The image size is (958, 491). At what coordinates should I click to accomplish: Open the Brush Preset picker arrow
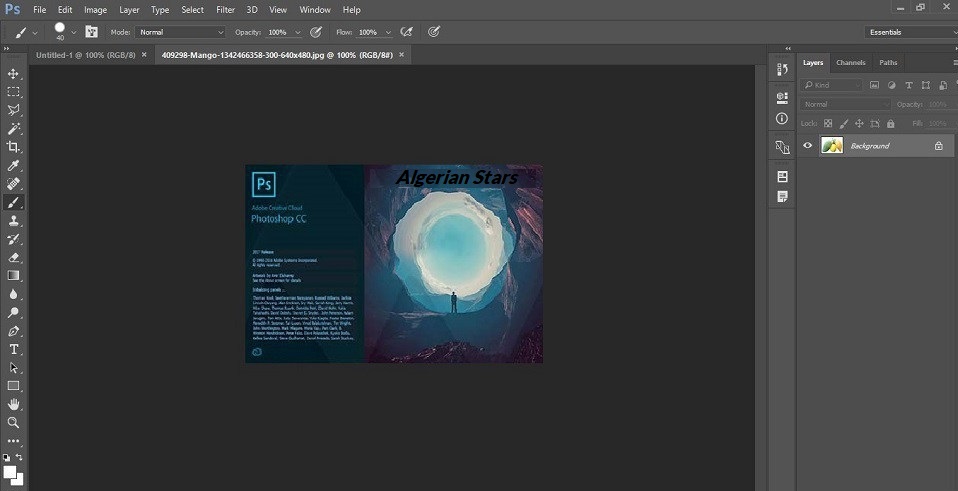74,32
